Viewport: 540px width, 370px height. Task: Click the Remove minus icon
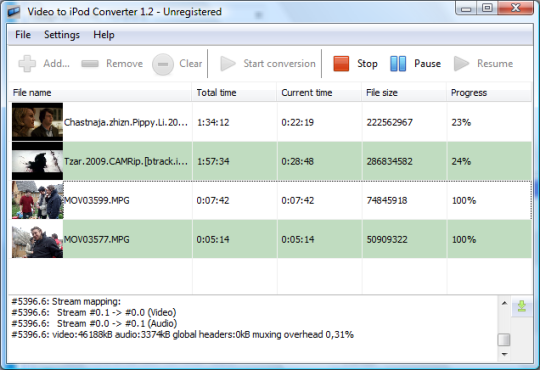90,64
